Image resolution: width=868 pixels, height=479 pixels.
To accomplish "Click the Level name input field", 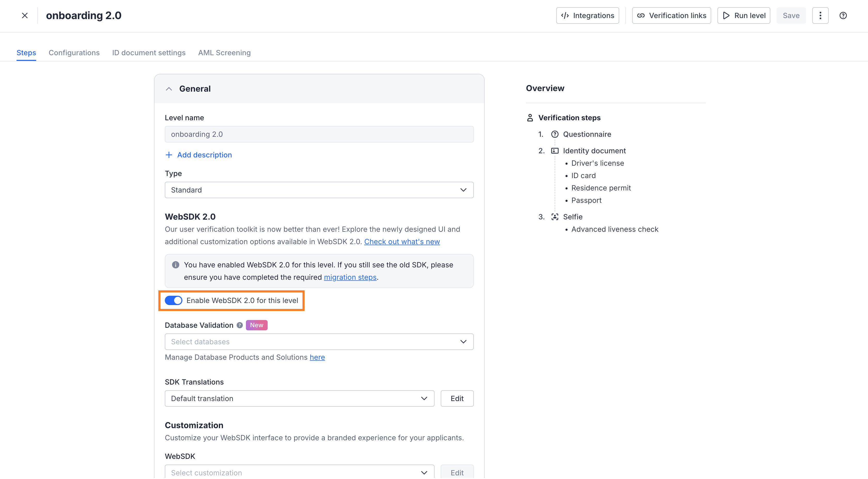I will 319,134.
